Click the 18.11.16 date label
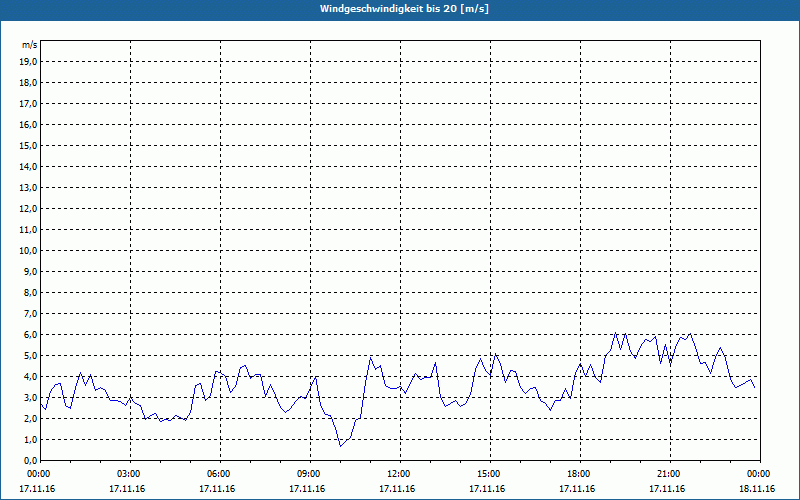800x500 pixels. point(757,489)
